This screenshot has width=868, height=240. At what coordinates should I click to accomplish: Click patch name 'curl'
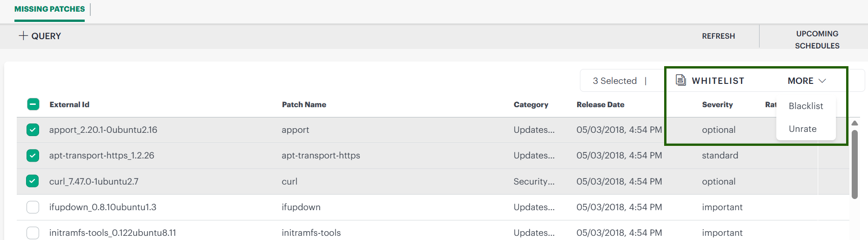pyautogui.click(x=289, y=181)
